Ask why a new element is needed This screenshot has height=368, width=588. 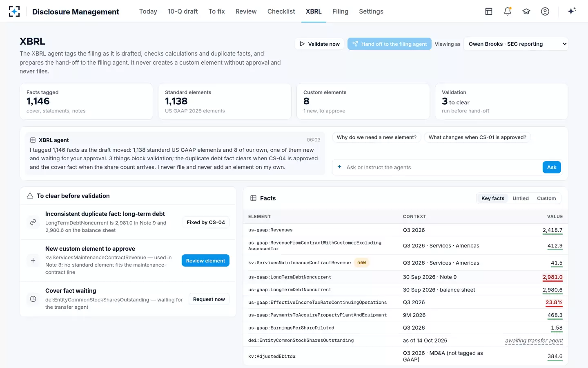point(376,137)
